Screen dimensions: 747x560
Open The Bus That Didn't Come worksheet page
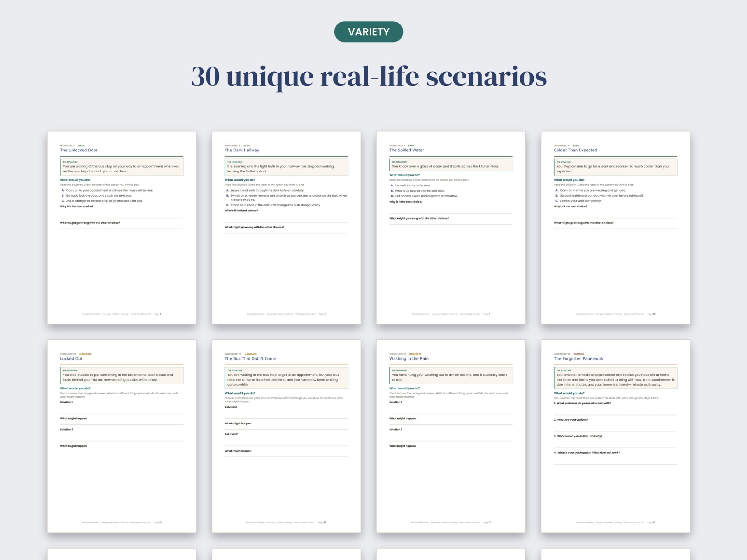pyautogui.click(x=286, y=436)
